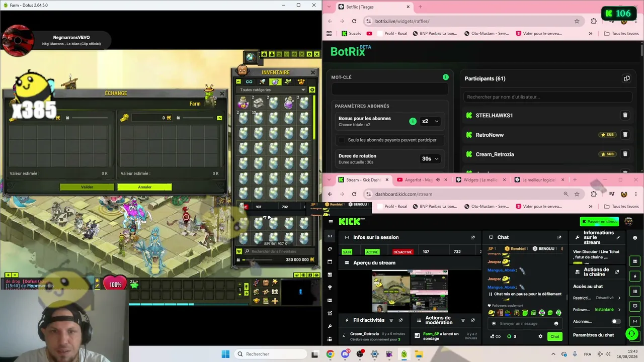Viewport: 644px width, 362px height.
Task: Open the 'Duree de rotation' 30s dropdown
Action: (430, 158)
